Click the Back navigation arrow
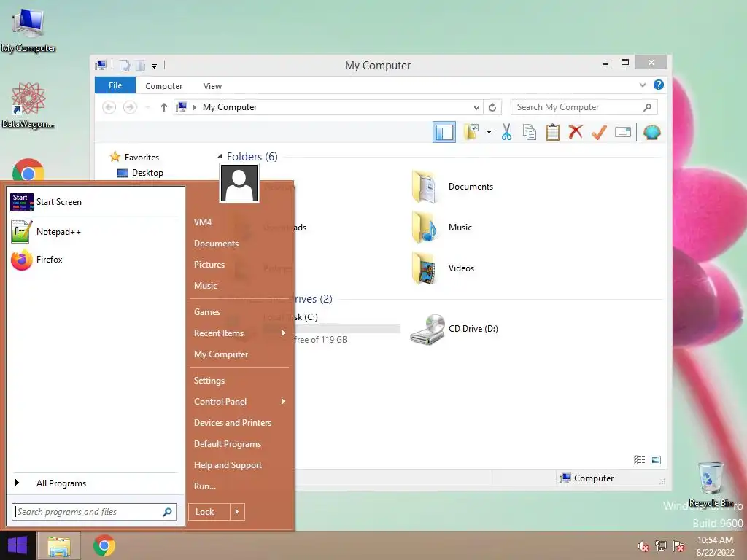747x560 pixels. click(x=109, y=107)
